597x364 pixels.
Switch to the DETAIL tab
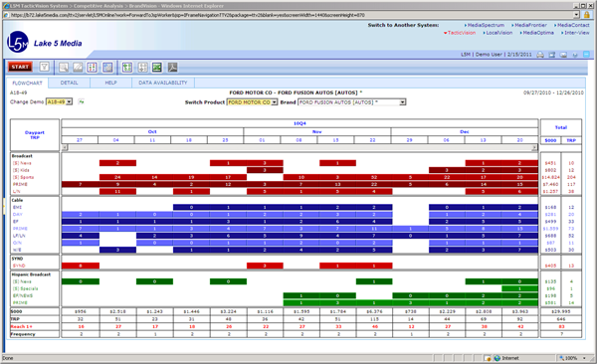[69, 83]
